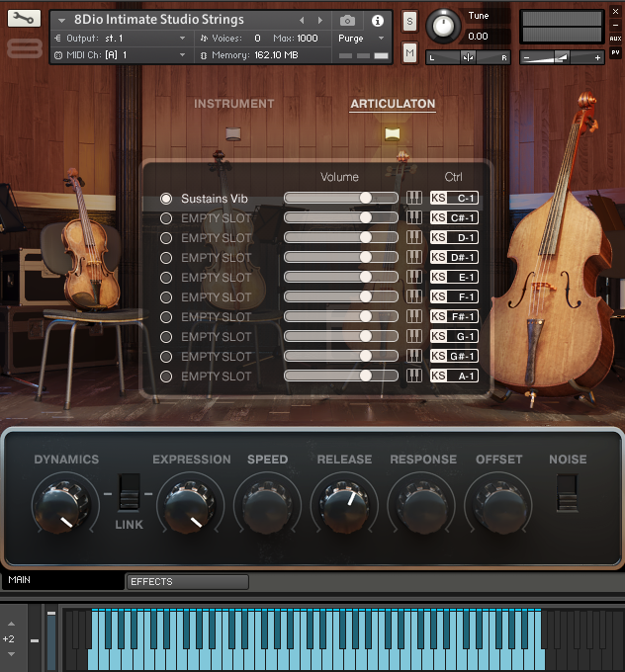Screen dimensions: 625x672
Task: Go to next instrument arrow
Action: [x=319, y=20]
